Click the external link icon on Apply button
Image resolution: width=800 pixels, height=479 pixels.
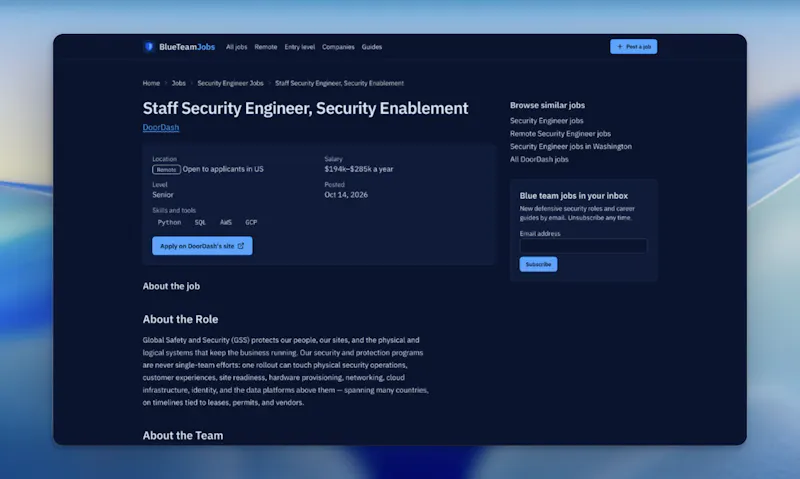[x=241, y=246]
